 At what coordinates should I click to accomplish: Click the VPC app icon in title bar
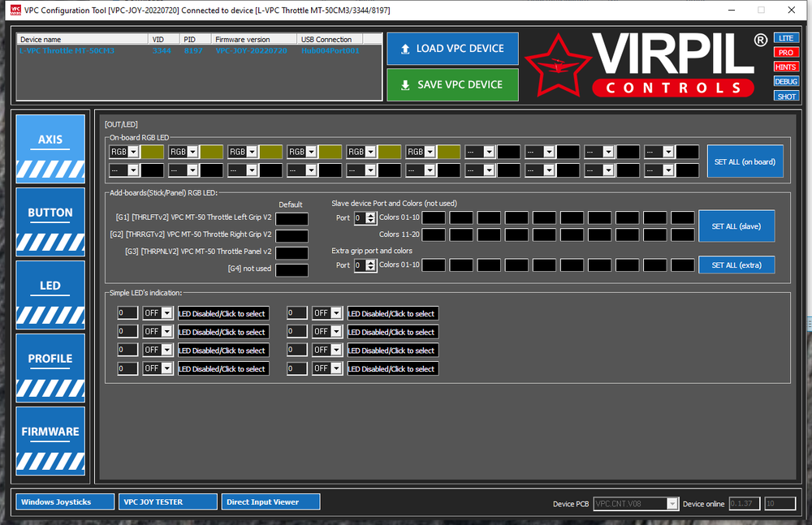pyautogui.click(x=15, y=10)
